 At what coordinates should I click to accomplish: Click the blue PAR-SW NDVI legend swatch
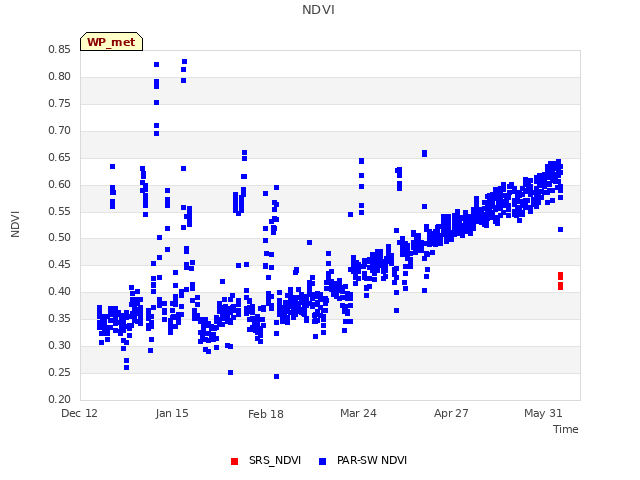point(322,461)
